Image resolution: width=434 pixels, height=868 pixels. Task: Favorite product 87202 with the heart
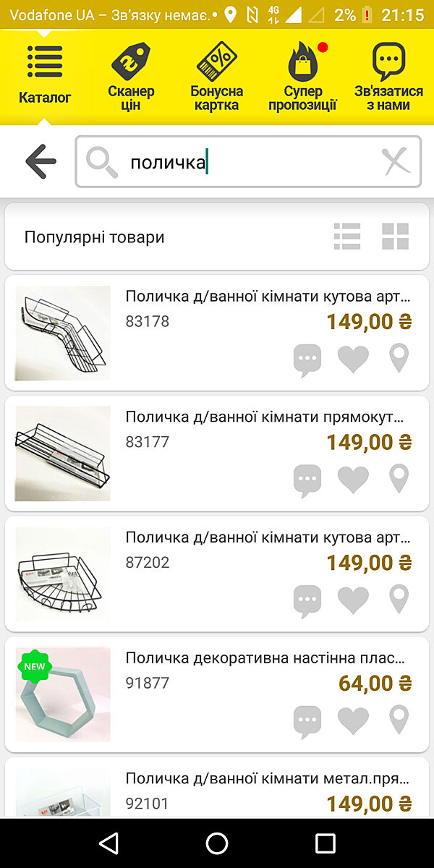coord(353,600)
